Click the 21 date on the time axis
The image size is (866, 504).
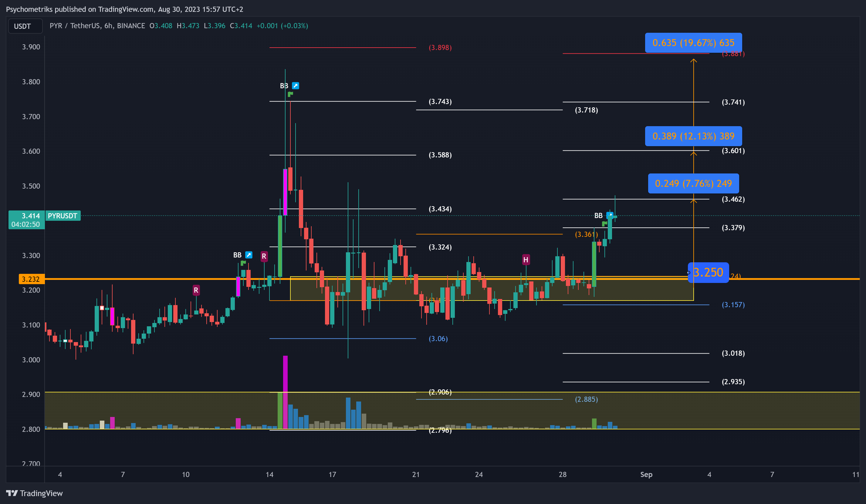point(416,475)
